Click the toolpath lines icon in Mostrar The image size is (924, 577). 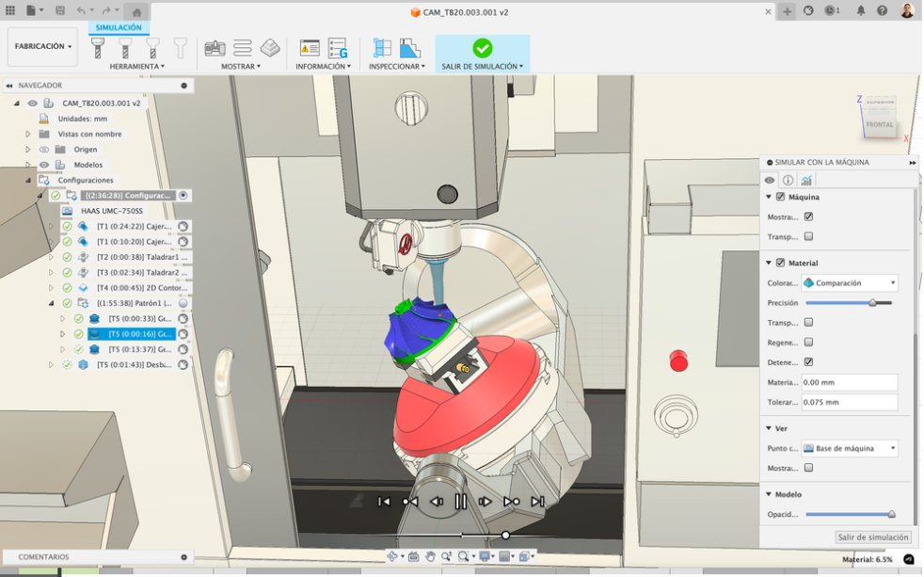tap(242, 48)
